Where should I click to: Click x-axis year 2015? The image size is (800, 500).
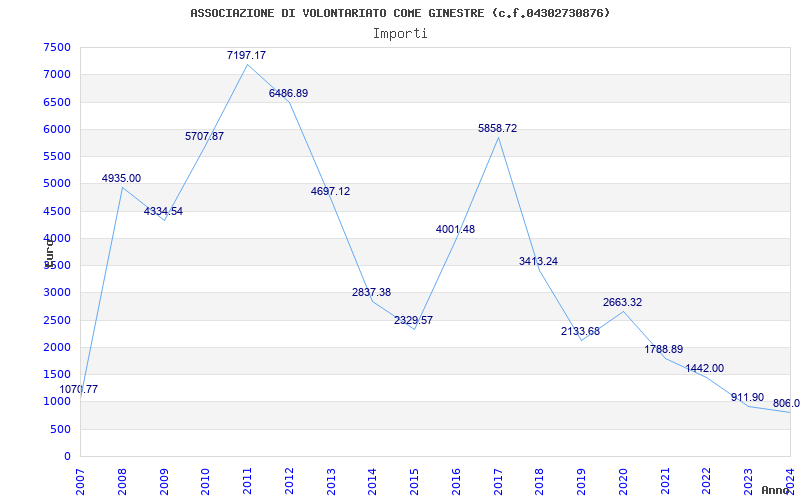click(414, 481)
